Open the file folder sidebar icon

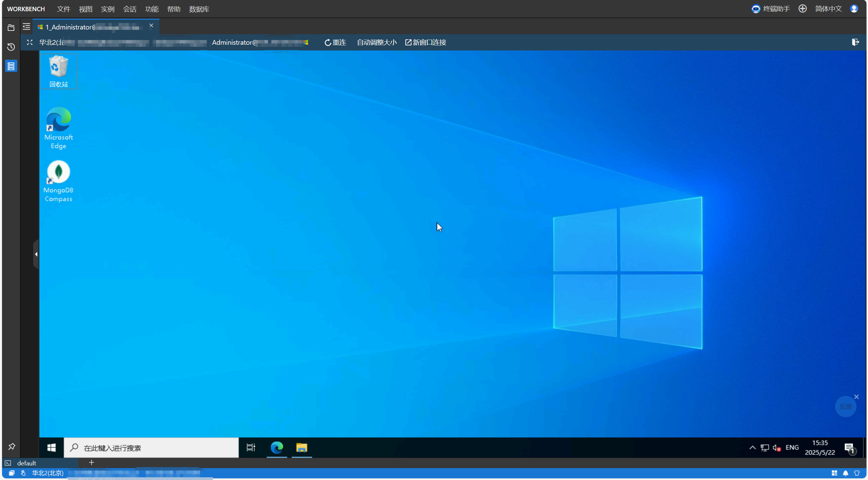[x=11, y=27]
